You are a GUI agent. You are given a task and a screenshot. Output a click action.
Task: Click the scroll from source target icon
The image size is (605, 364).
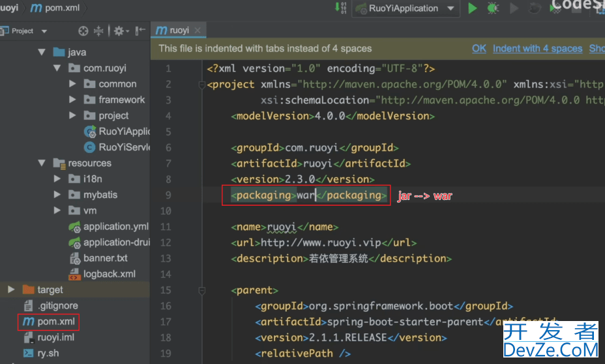83,31
